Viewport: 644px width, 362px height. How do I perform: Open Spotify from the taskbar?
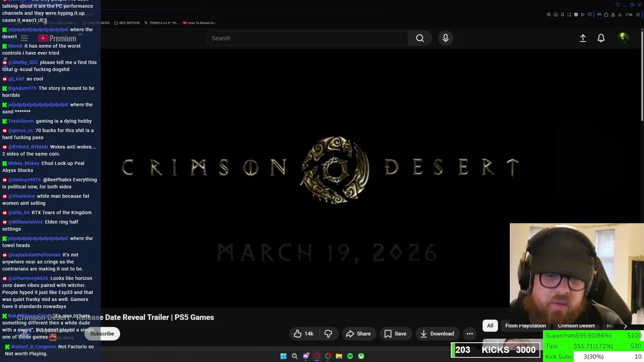[x=350, y=356]
